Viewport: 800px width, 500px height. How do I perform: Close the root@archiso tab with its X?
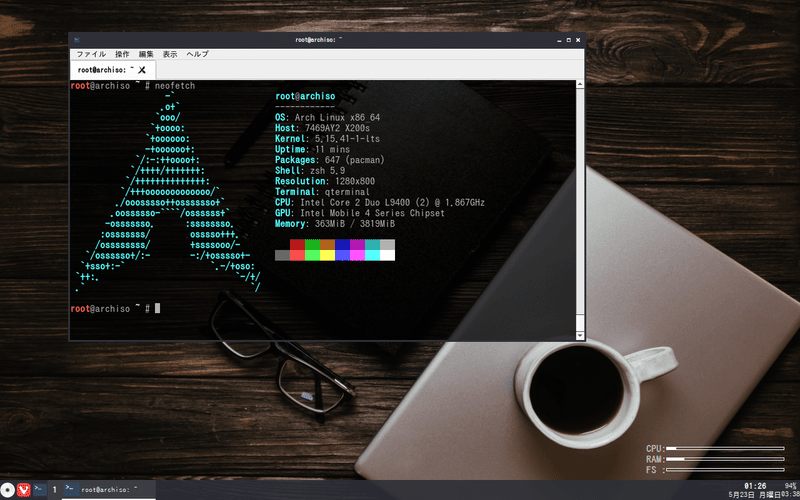[x=142, y=70]
